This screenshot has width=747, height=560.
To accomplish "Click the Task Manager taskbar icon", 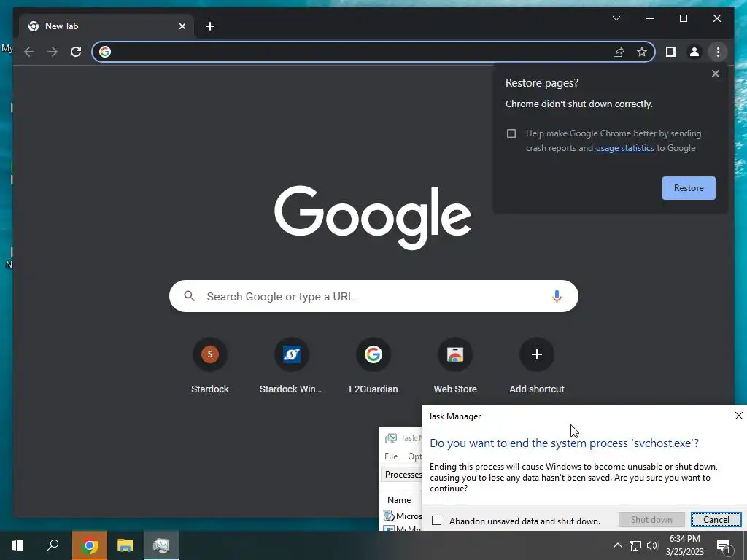I will [x=161, y=545].
